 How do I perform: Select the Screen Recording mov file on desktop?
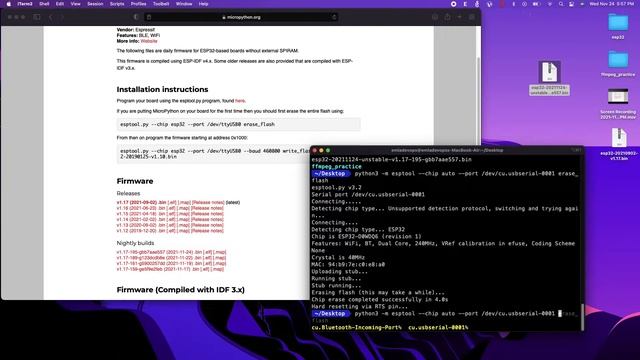618,104
